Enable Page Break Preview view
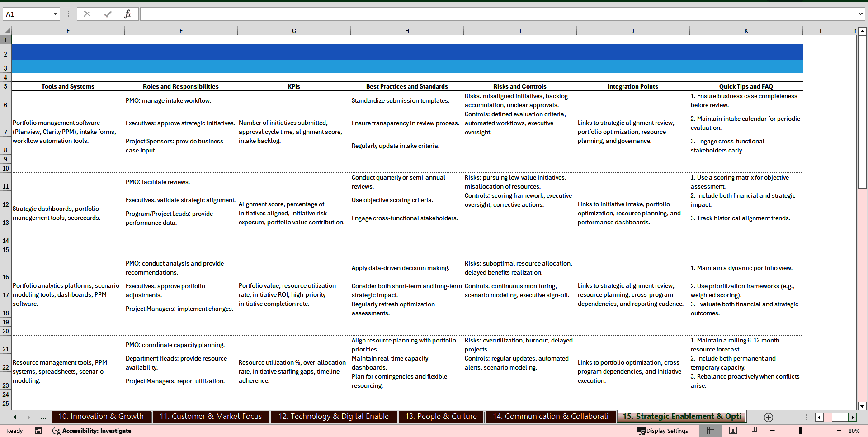868x437 pixels. 755,431
